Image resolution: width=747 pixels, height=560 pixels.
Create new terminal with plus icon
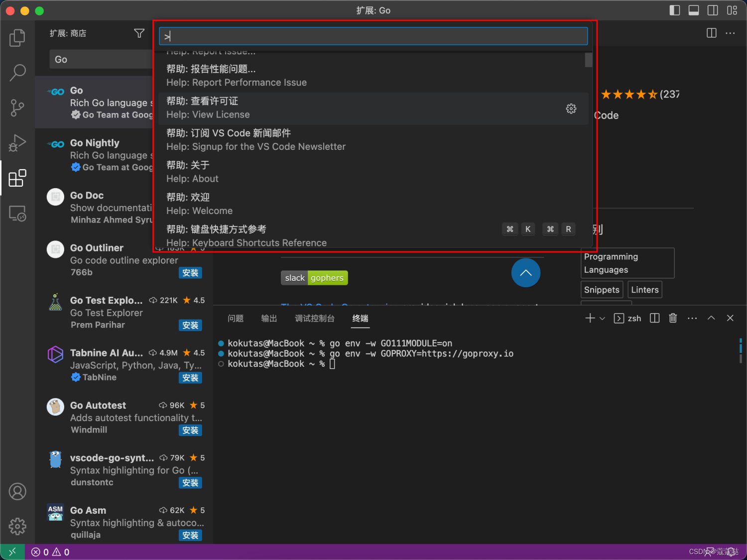590,318
